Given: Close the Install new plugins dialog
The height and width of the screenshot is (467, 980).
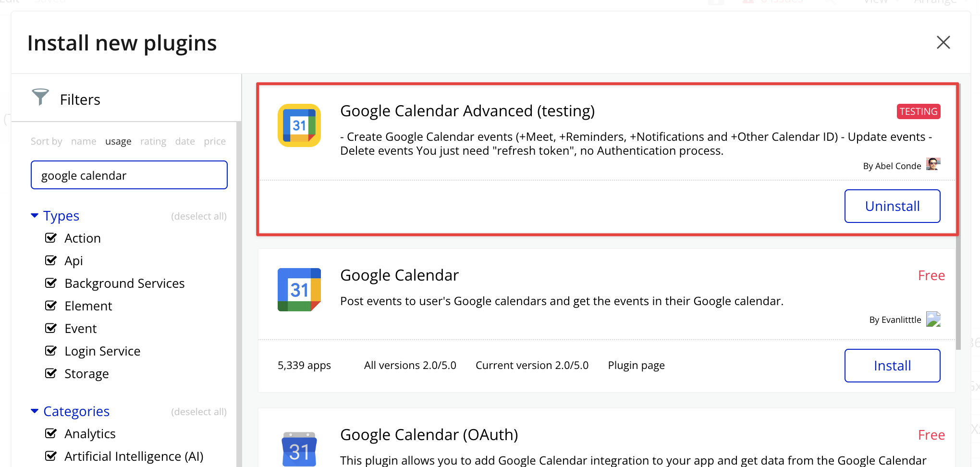Looking at the screenshot, I should (x=943, y=42).
